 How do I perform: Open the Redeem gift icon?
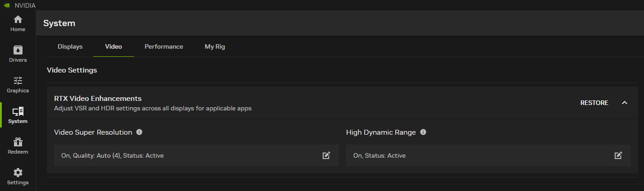pos(18,142)
